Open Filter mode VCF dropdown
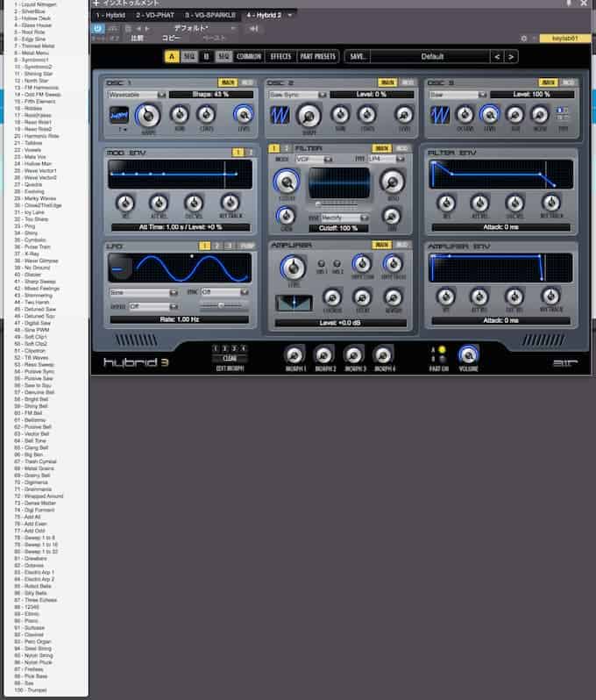This screenshot has height=700, width=596. pos(315,159)
